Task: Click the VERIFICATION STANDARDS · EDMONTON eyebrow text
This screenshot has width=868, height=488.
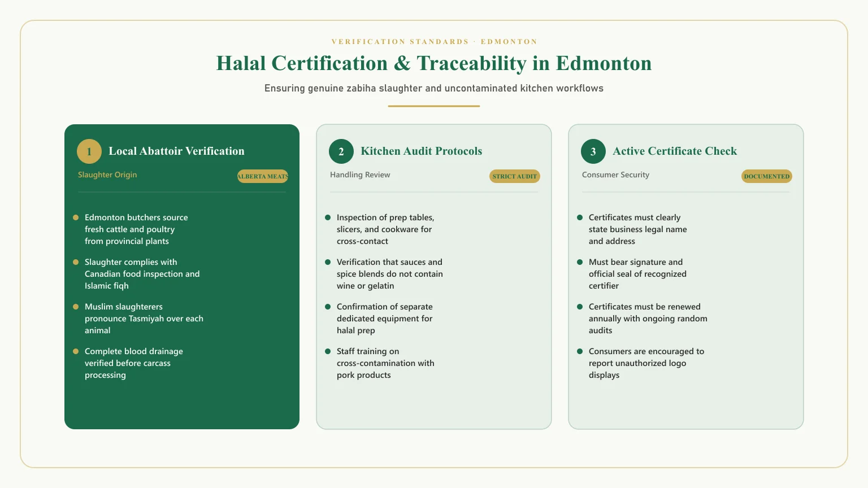Action: [x=434, y=42]
